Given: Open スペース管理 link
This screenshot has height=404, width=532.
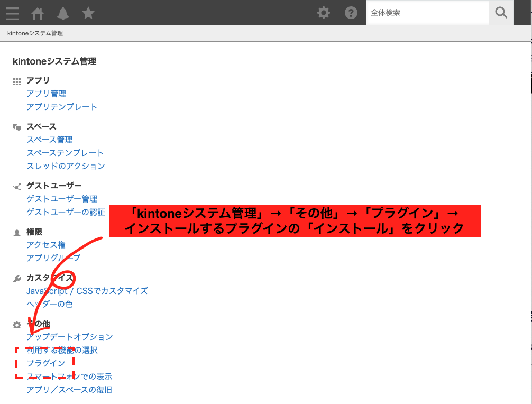Looking at the screenshot, I should (x=50, y=140).
